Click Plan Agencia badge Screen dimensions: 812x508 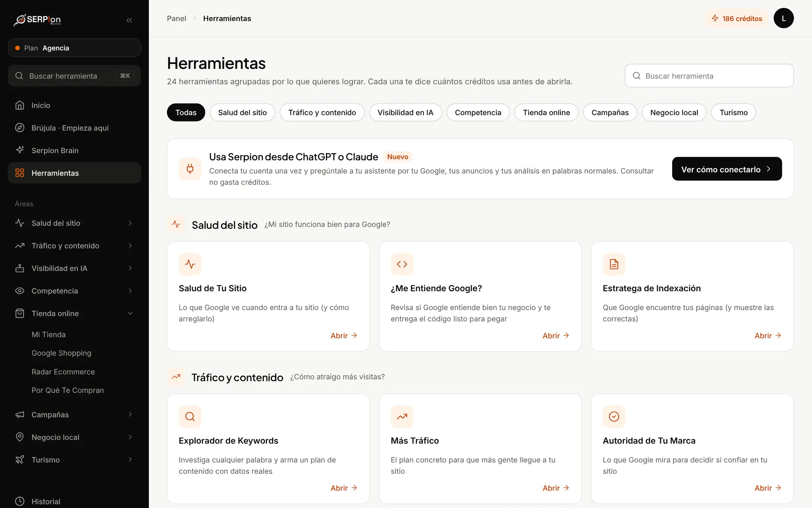click(74, 48)
